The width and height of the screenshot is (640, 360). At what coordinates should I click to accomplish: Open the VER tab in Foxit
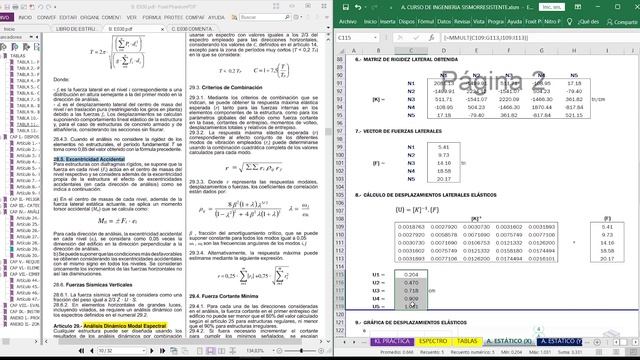(131, 18)
